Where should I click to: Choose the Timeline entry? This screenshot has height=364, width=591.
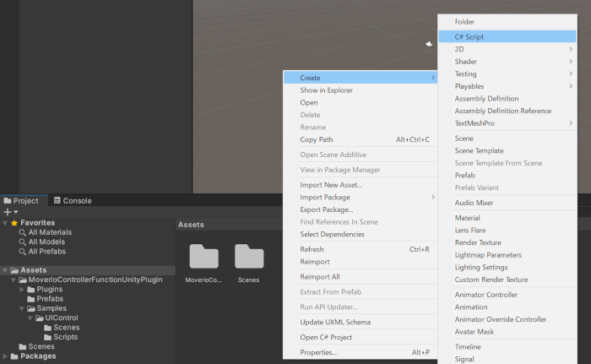coord(507,347)
